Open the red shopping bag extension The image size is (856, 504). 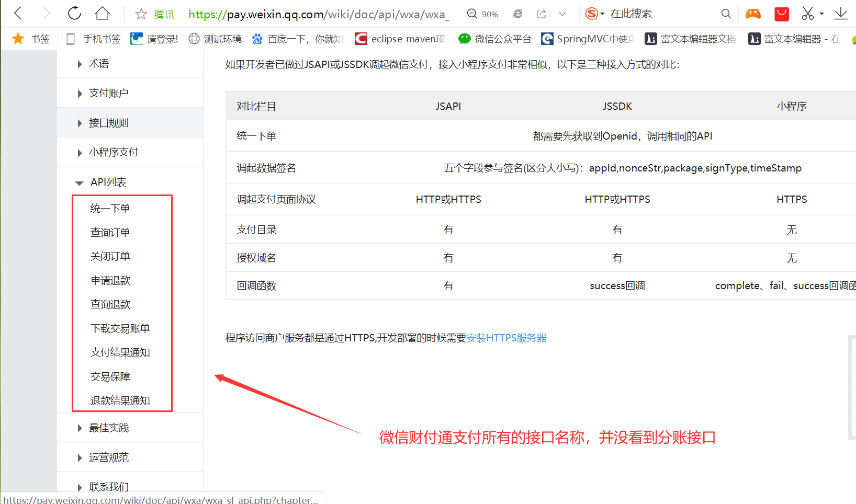click(782, 14)
